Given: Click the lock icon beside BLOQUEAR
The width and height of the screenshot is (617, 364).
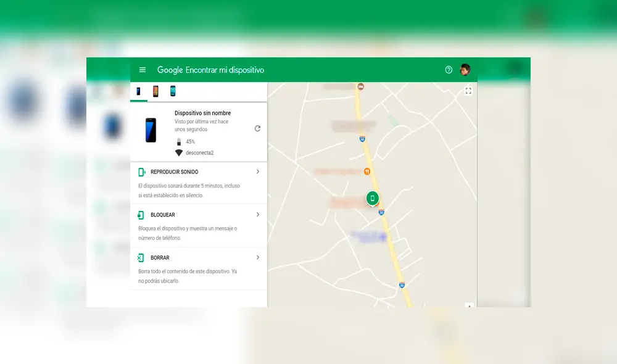Looking at the screenshot, I should [142, 215].
